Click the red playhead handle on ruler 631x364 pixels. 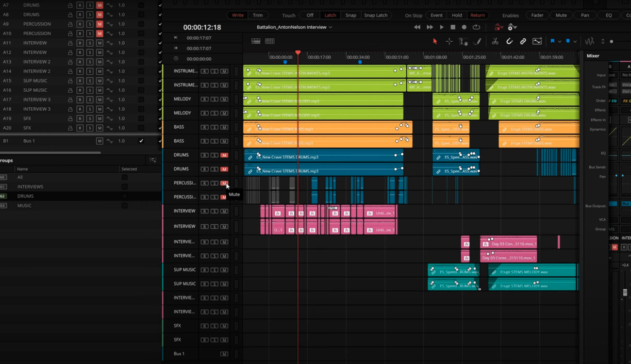pyautogui.click(x=298, y=52)
